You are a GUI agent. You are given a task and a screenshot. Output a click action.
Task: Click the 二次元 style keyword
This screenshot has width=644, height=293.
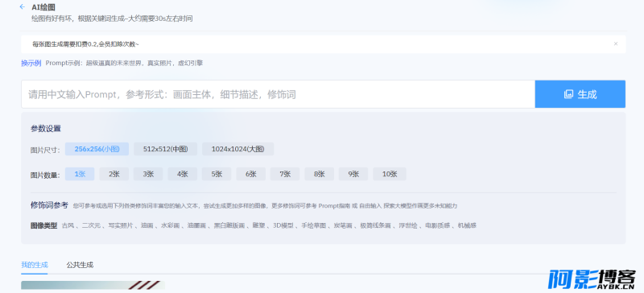91,225
